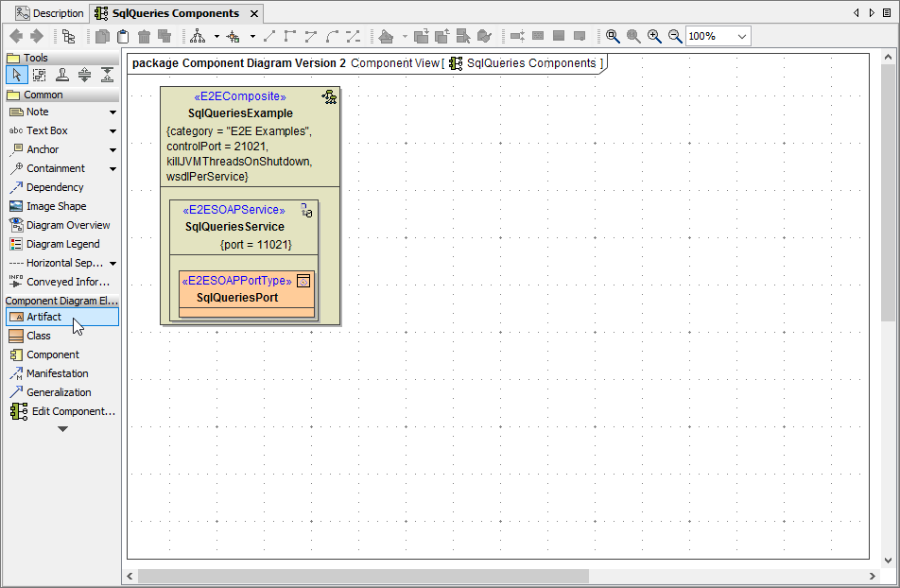Open the Text Box variants dropdown arrow
This screenshot has width=900, height=588.
[112, 131]
